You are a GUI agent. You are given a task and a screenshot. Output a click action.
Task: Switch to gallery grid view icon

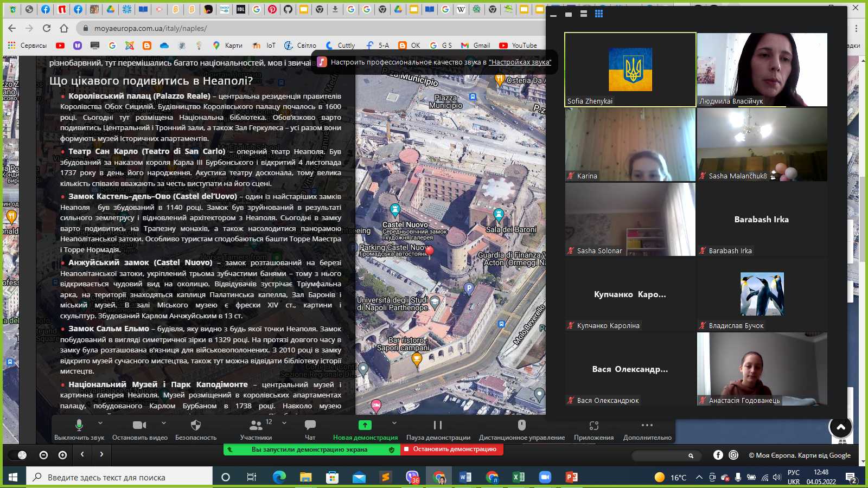coord(599,14)
